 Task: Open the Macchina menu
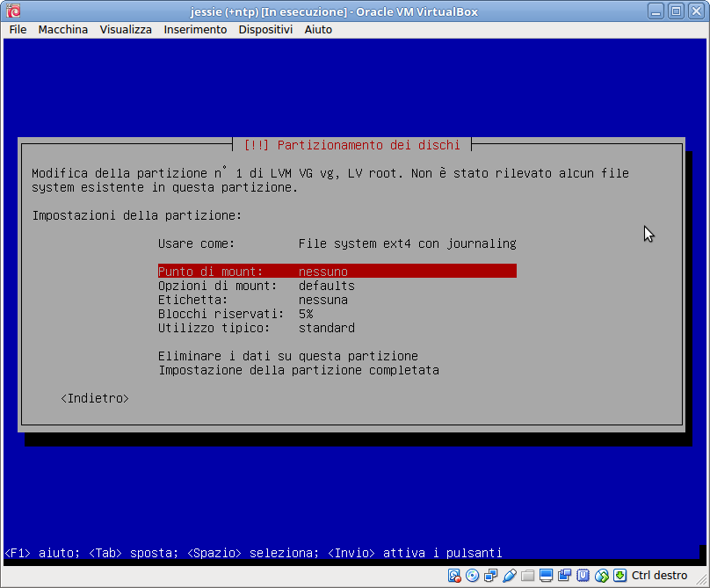coord(63,30)
